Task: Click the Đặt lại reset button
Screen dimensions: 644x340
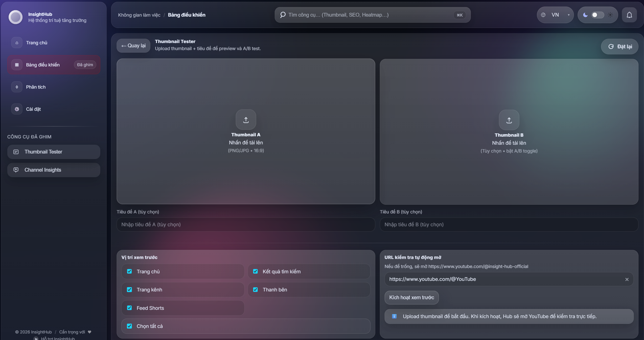Action: 620,47
